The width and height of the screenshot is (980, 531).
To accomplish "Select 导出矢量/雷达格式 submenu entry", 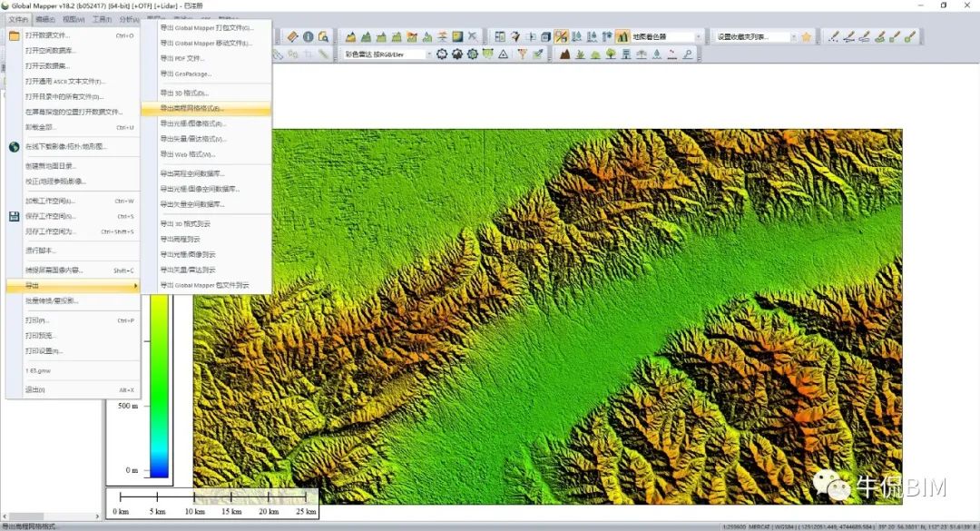I will [207, 139].
